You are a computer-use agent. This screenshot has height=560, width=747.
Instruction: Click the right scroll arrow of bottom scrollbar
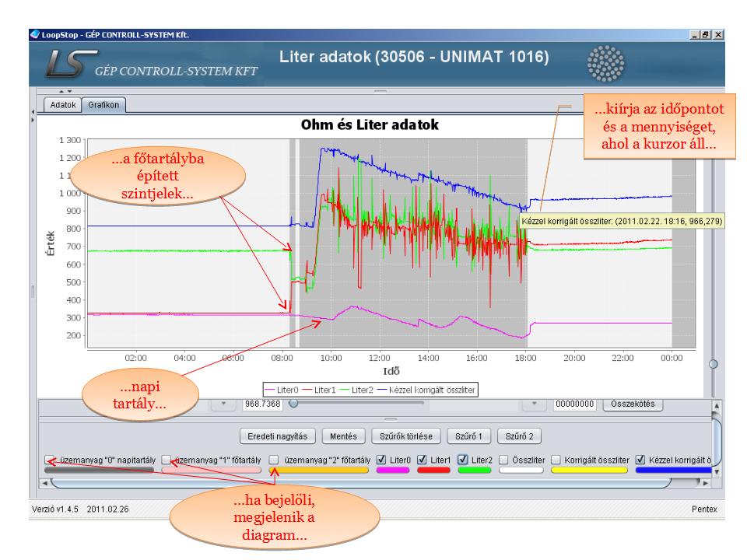click(x=703, y=483)
